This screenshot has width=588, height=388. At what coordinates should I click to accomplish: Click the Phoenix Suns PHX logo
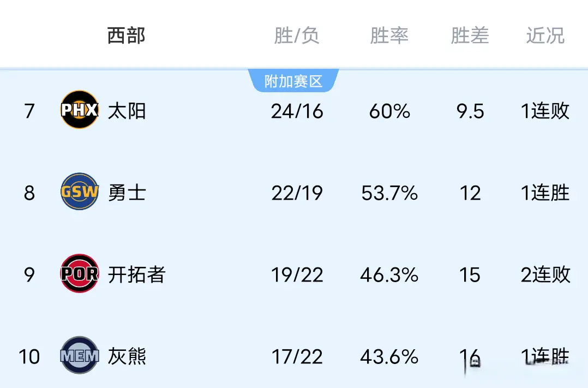click(x=79, y=110)
